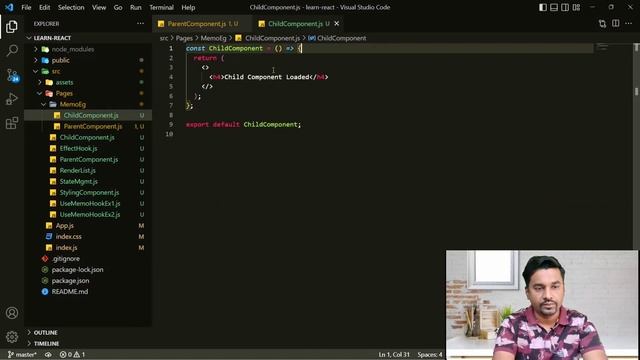The height and width of the screenshot is (360, 640).
Task: Open the File menu
Action: point(26,7)
